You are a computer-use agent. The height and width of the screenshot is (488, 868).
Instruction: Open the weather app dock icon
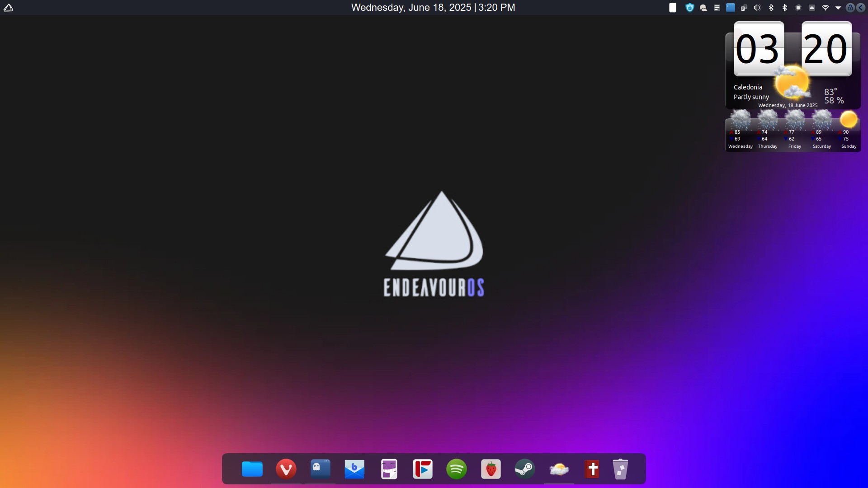[x=559, y=469]
